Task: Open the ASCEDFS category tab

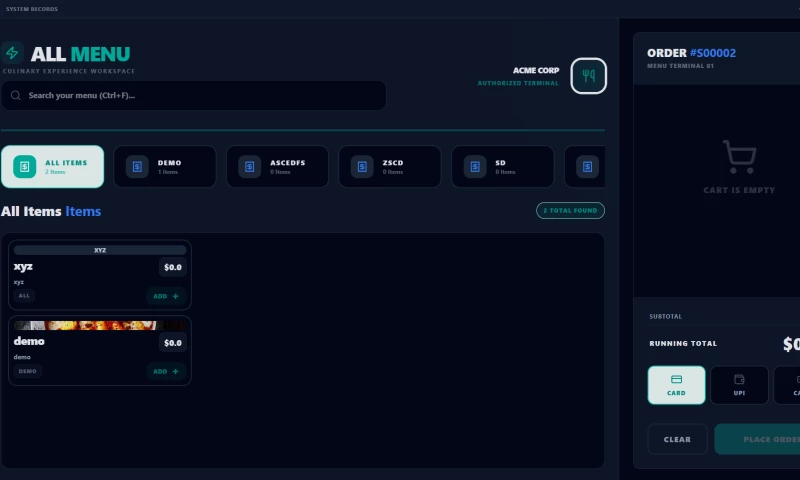Action: (x=278, y=167)
